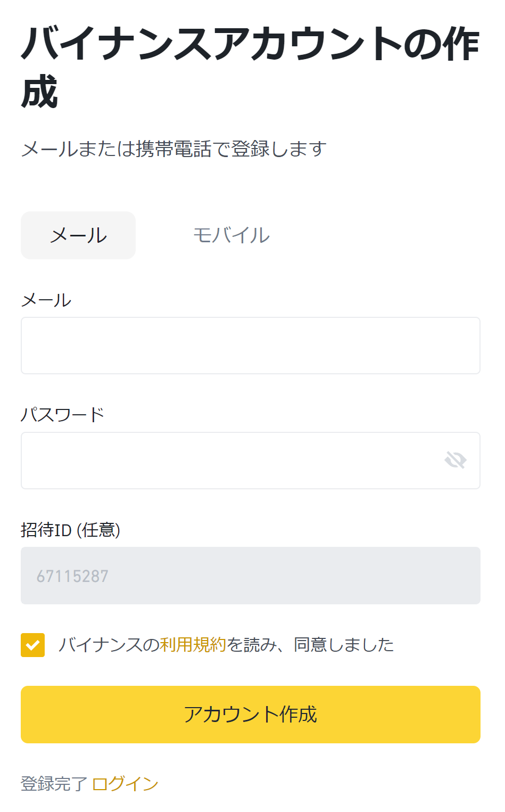Screen dimensions: 505x812
Task: Open the 利用規約 link
Action: 193,645
